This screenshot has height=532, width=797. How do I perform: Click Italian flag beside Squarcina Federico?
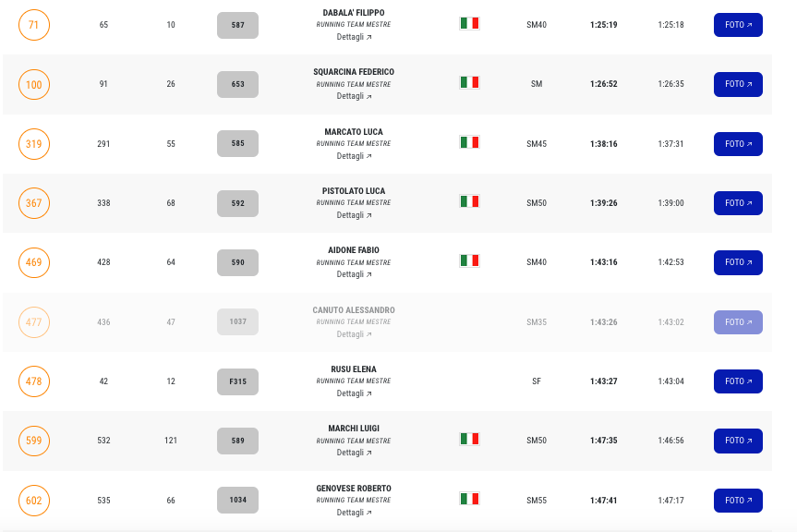(469, 83)
